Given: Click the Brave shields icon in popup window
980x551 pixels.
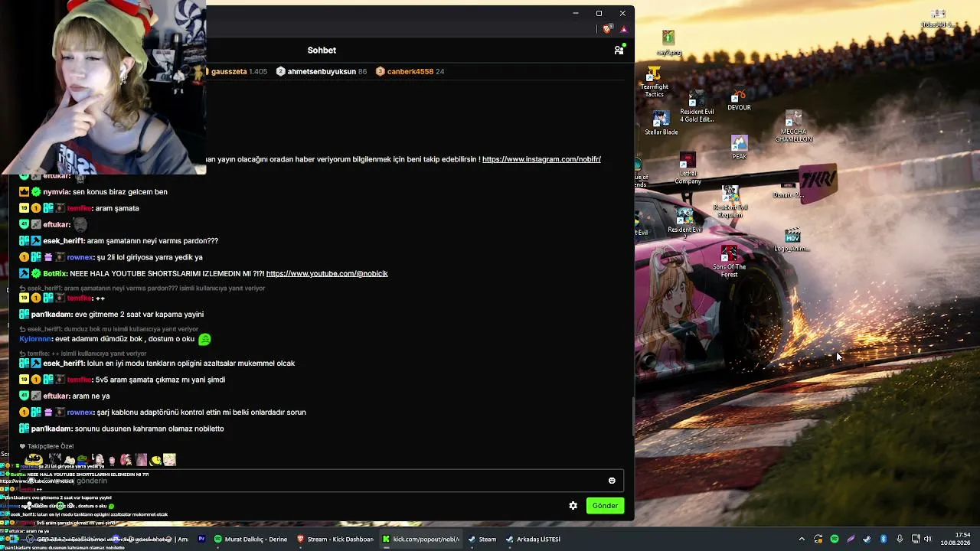Looking at the screenshot, I should pos(607,29).
